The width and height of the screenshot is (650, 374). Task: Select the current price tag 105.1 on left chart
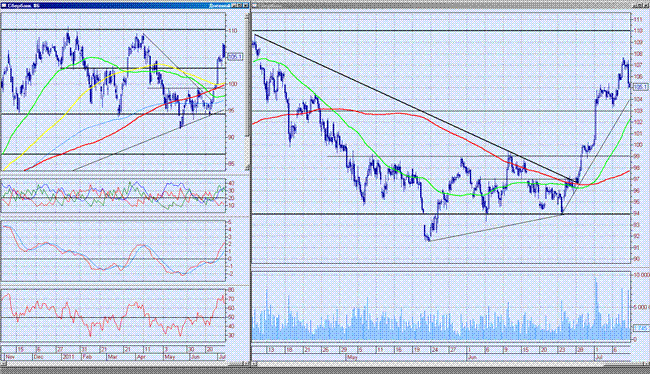click(x=235, y=57)
